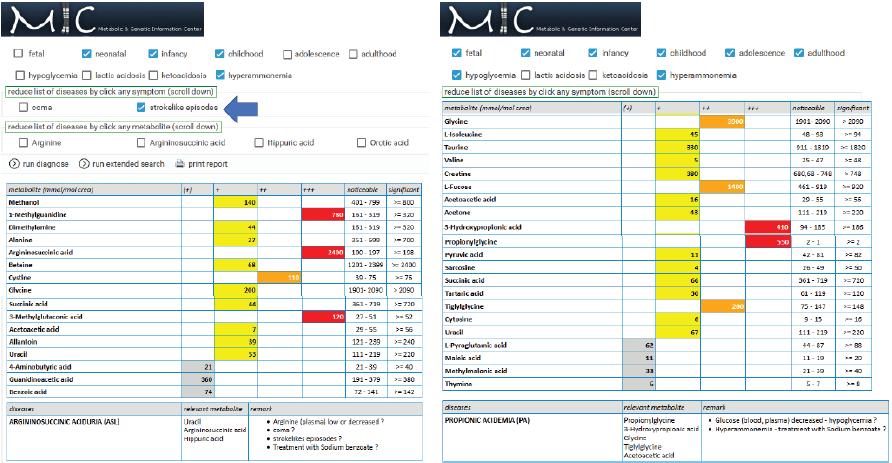The image size is (892, 463).
Task: Click red 410 3-Hydroxypropionic acid cell
Action: pos(768,227)
